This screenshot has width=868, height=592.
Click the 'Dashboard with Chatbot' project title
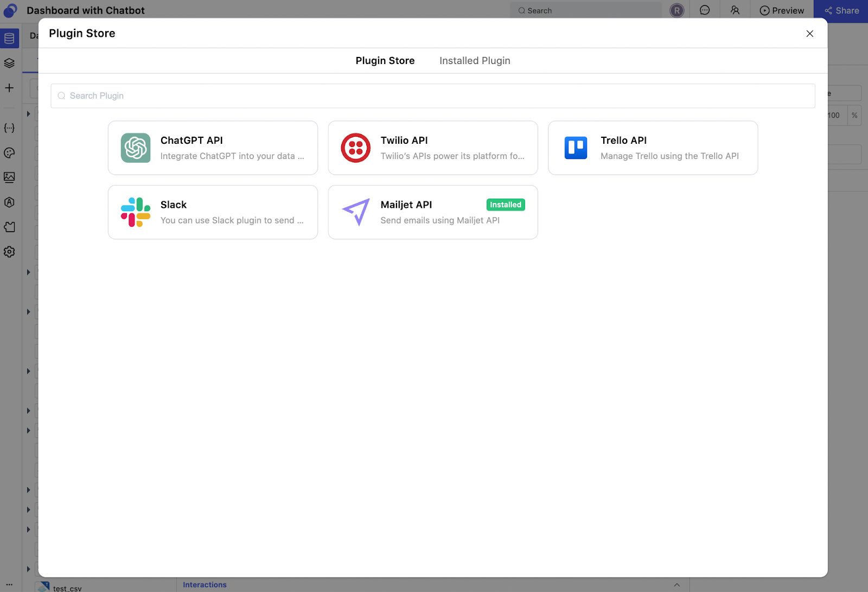coord(86,10)
